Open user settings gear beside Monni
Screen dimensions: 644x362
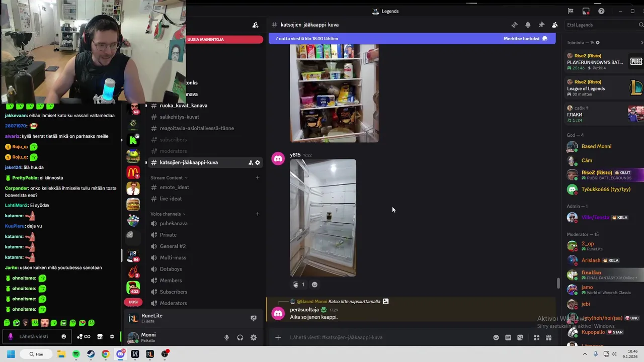254,338
